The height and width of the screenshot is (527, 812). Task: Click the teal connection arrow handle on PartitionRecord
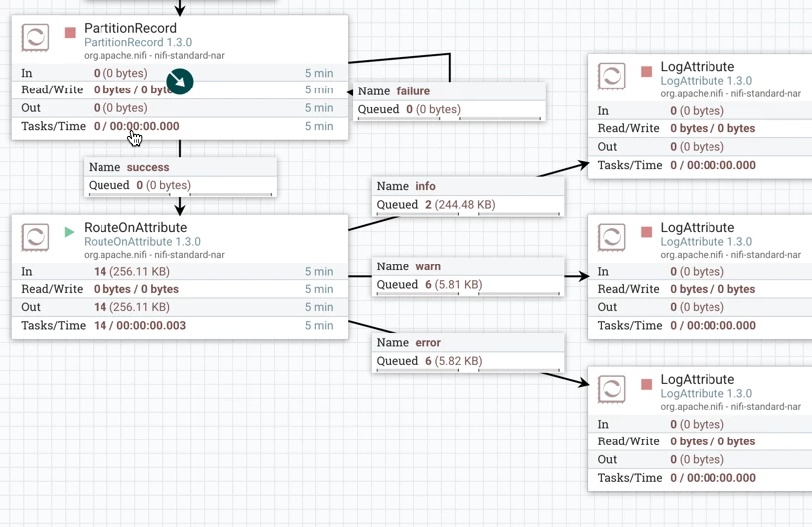[180, 82]
